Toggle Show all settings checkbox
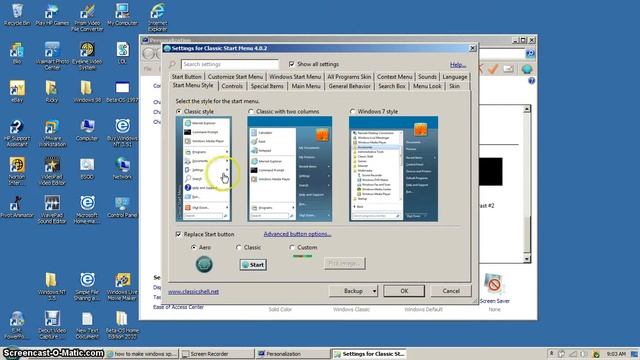 [x=291, y=64]
